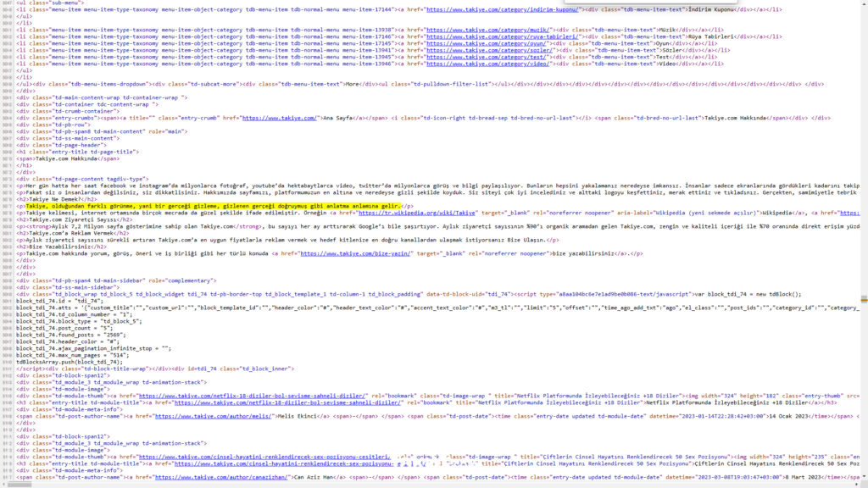Click the 'Ana Sayfa' anchor text
Image resolution: width=868 pixels, height=488 pixels.
[x=336, y=118]
